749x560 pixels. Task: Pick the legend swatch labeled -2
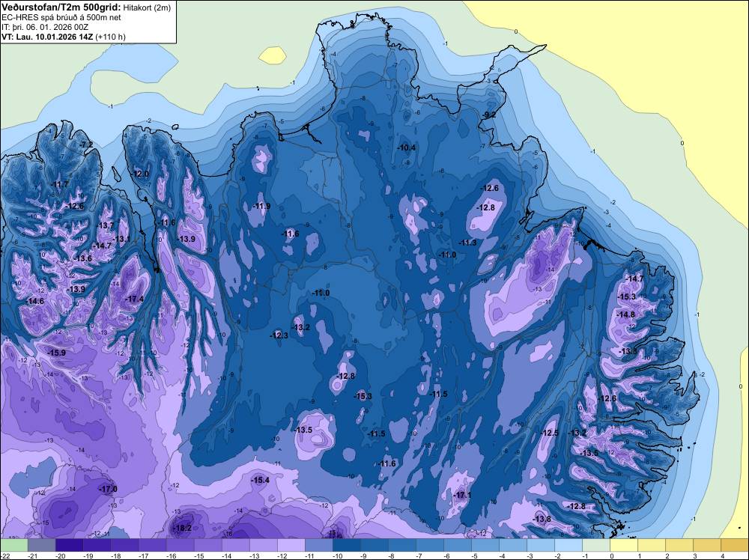click(568, 545)
